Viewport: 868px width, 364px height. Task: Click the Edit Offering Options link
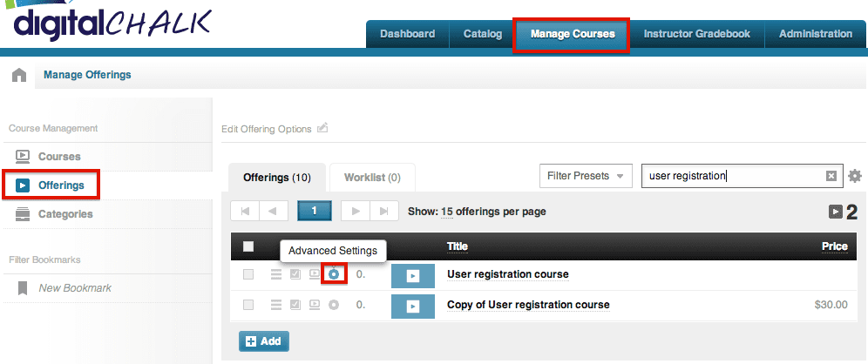(267, 129)
